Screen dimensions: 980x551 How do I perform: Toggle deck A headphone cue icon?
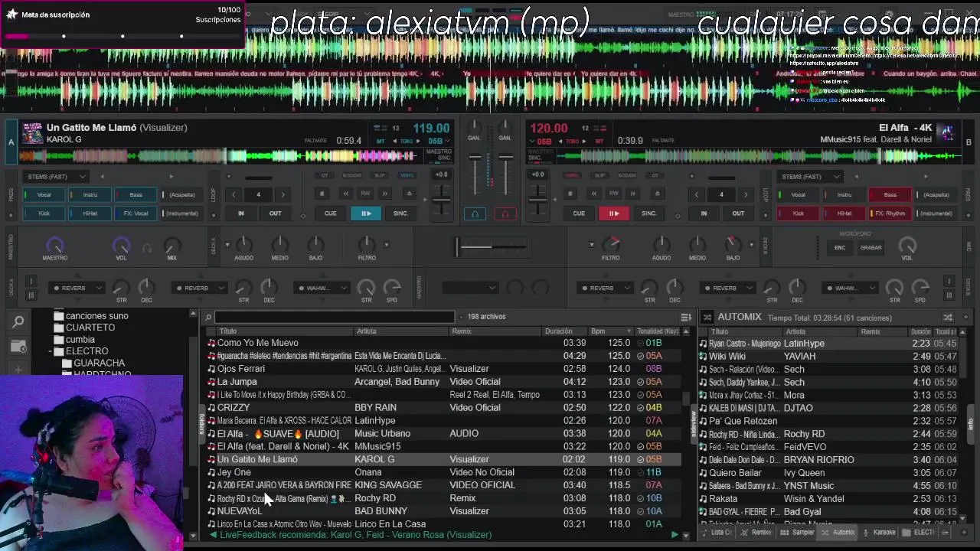[x=475, y=214]
